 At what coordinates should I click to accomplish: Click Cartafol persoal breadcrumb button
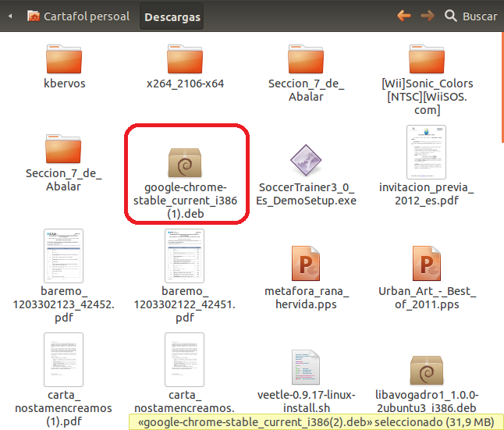(78, 16)
